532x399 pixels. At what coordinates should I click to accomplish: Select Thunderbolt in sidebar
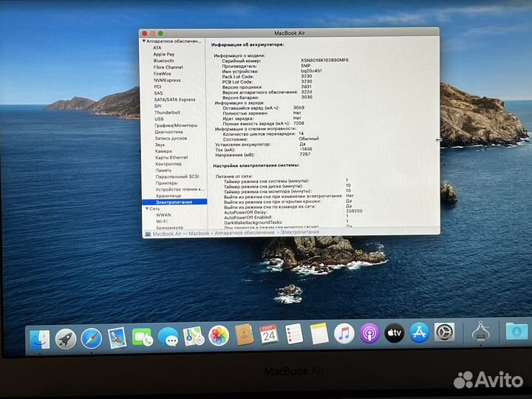(167, 112)
